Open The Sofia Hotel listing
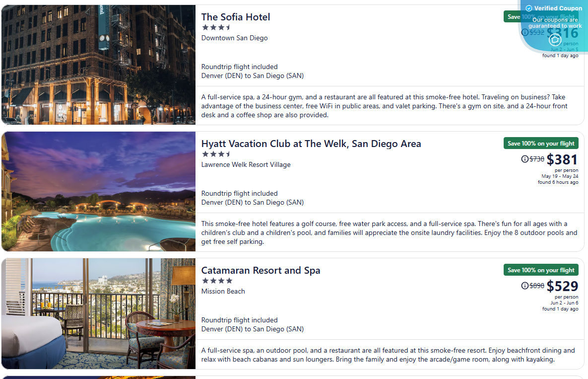Image resolution: width=588 pixels, height=379 pixels. pos(236,17)
